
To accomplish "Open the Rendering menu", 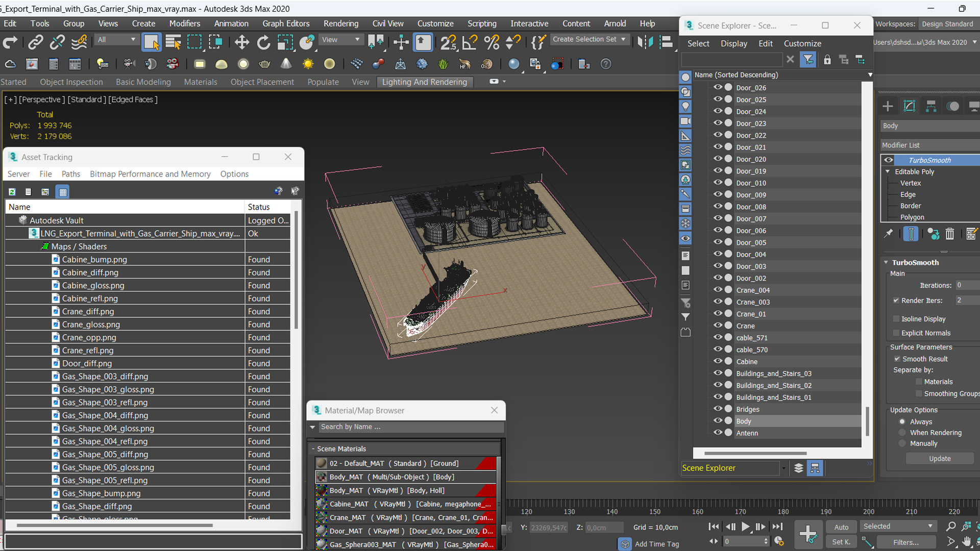I will tap(340, 23).
